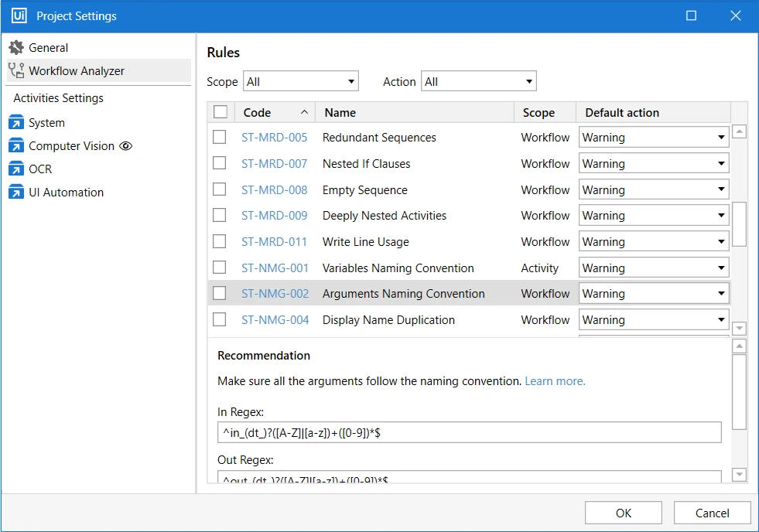
Task: Open the Action filter dropdown
Action: 479,81
